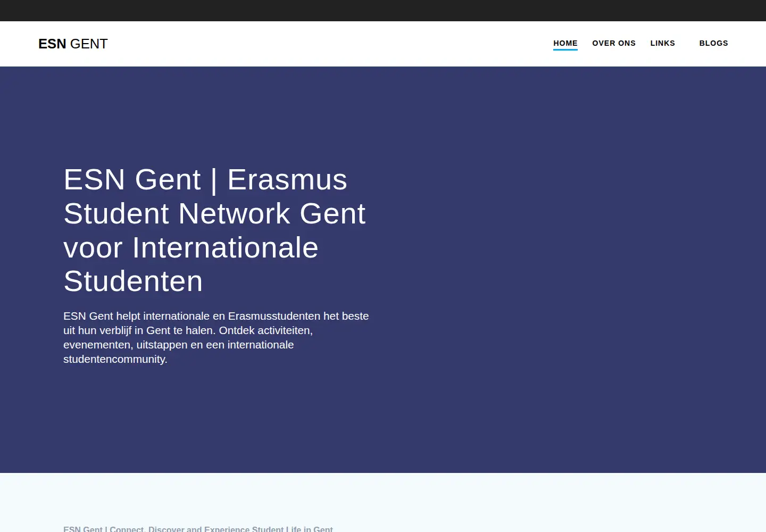
Task: Open the LINKS menu item
Action: [x=662, y=43]
